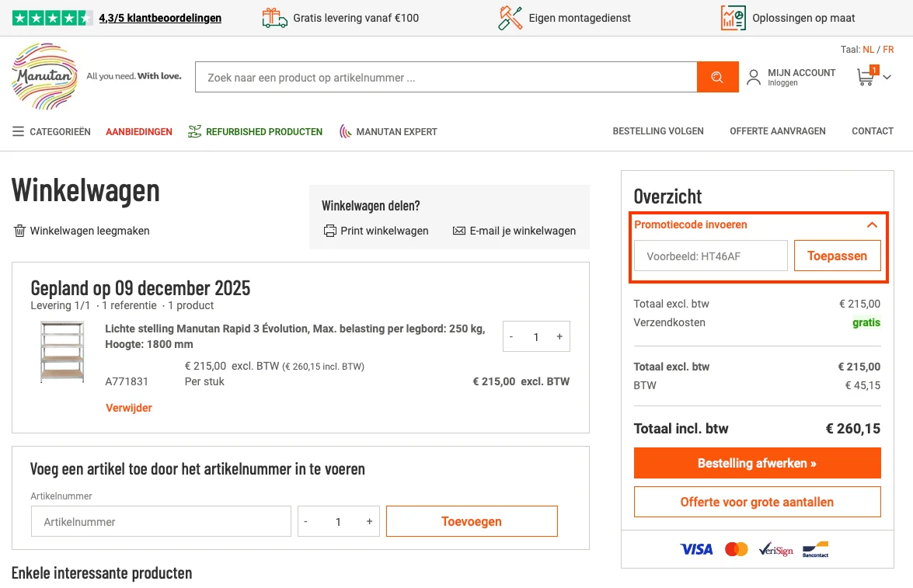Click the envelope icon to email the cart

pyautogui.click(x=462, y=231)
